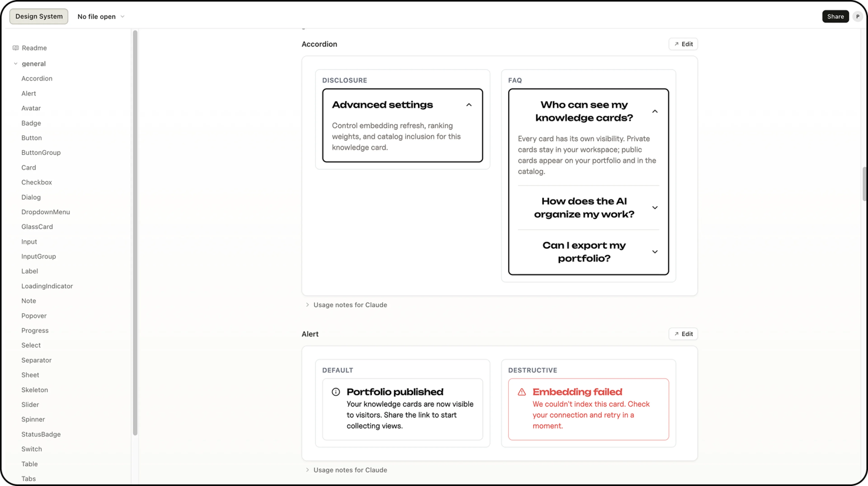
Task: Expand Usage notes for Claude under Accordion
Action: coord(346,305)
